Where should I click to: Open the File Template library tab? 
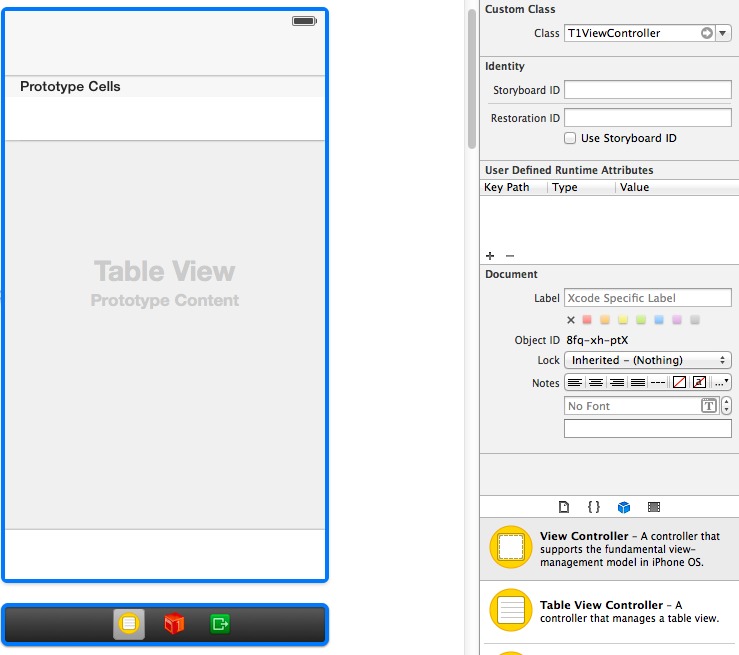[564, 507]
